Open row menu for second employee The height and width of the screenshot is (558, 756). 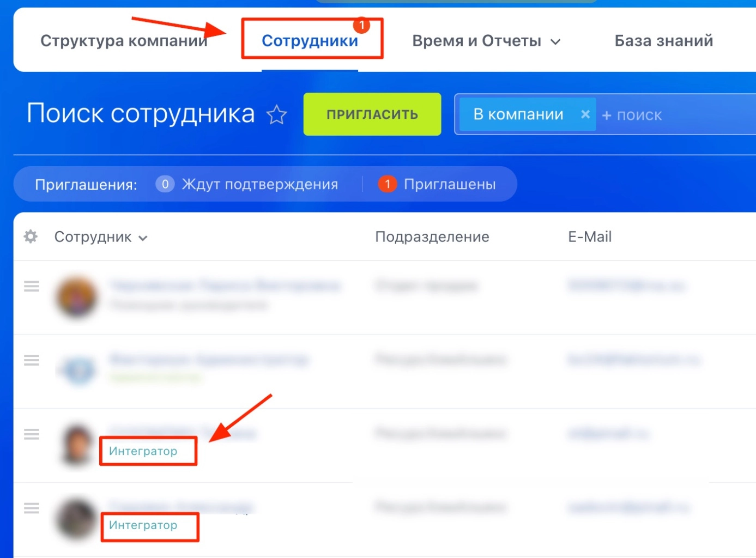(32, 360)
